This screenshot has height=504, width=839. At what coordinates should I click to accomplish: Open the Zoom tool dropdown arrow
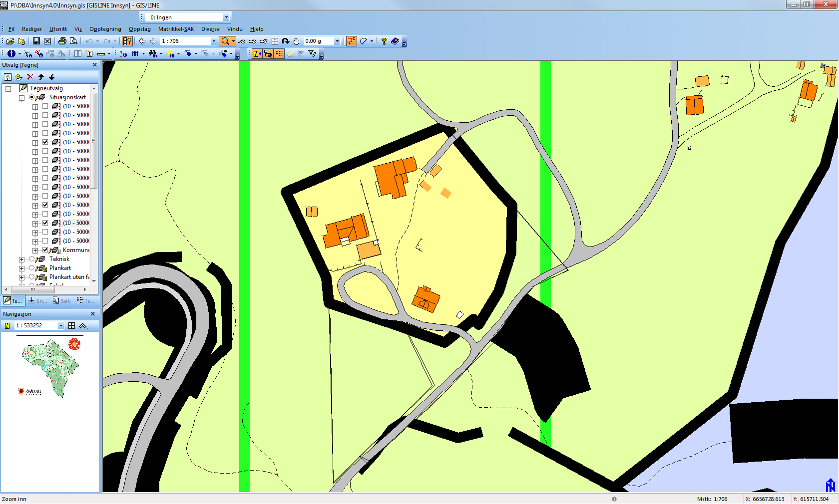pos(233,41)
